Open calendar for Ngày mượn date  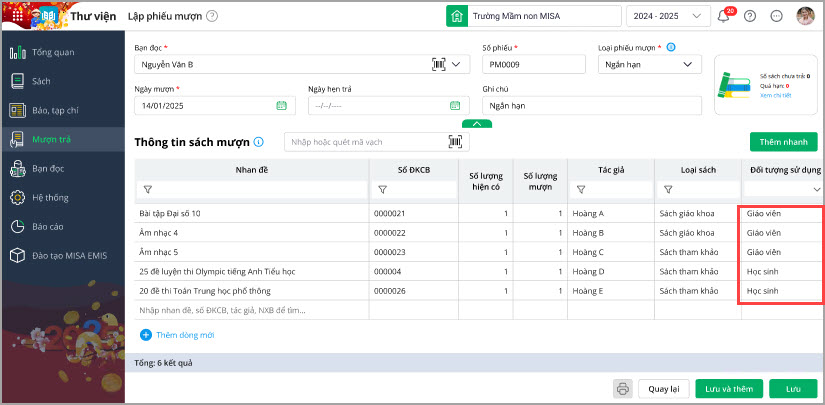(282, 105)
